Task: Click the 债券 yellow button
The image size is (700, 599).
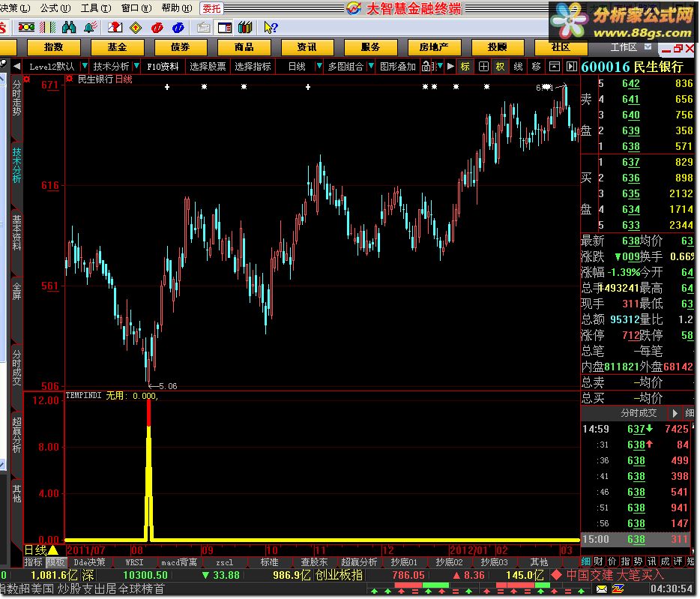Action: tap(181, 47)
